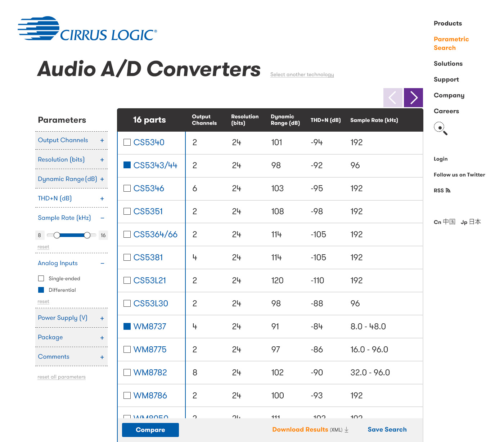This screenshot has height=442, width=504.
Task: Expand the Package parameter
Action: 71,337
